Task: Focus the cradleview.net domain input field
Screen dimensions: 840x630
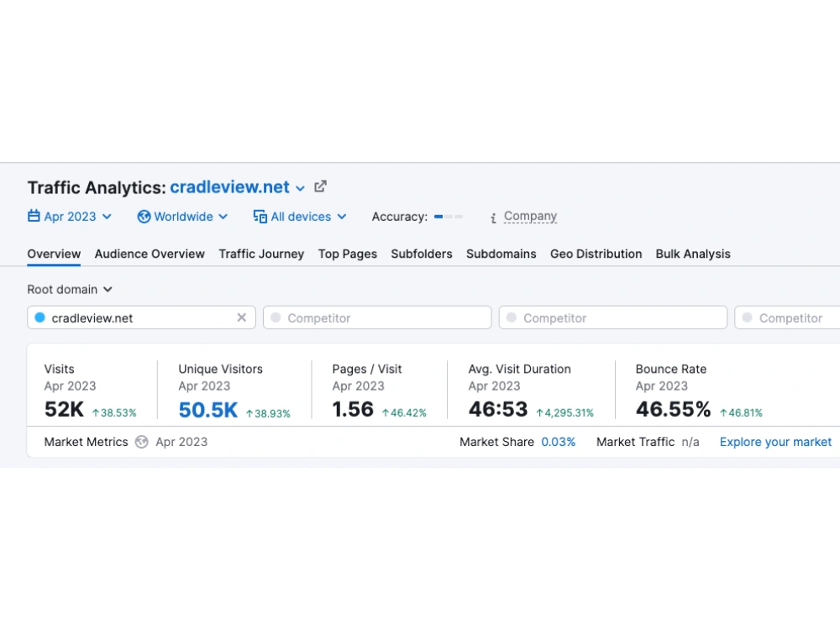Action: pyautogui.click(x=141, y=318)
